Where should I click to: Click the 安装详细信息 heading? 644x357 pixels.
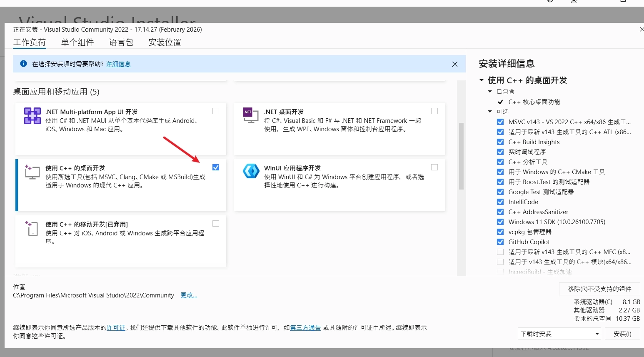pyautogui.click(x=507, y=64)
